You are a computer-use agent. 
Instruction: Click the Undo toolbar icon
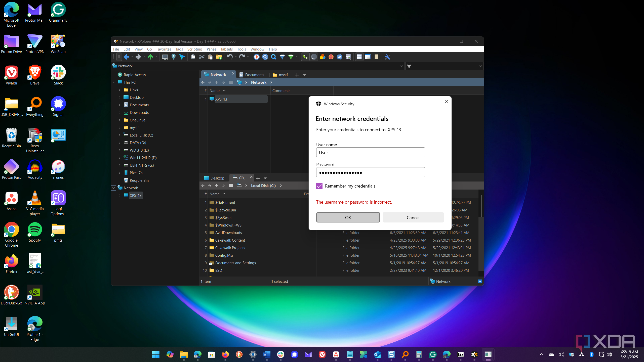coord(230,57)
